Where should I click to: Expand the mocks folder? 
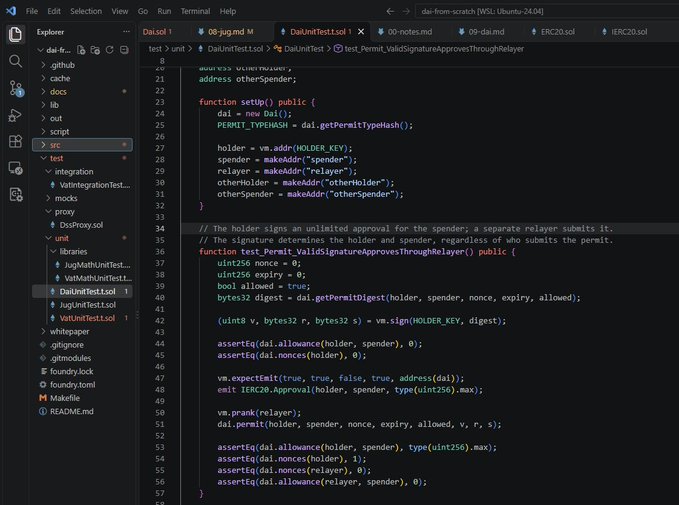[x=82, y=198]
